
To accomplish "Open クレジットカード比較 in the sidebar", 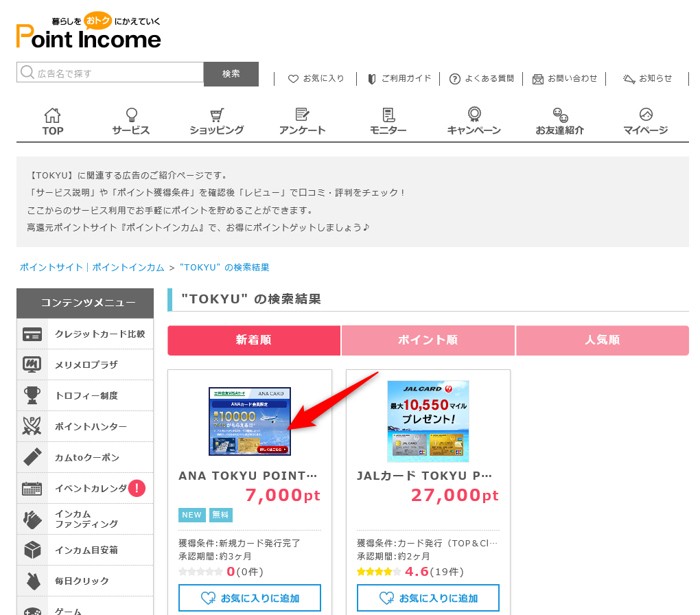I will pos(85,334).
